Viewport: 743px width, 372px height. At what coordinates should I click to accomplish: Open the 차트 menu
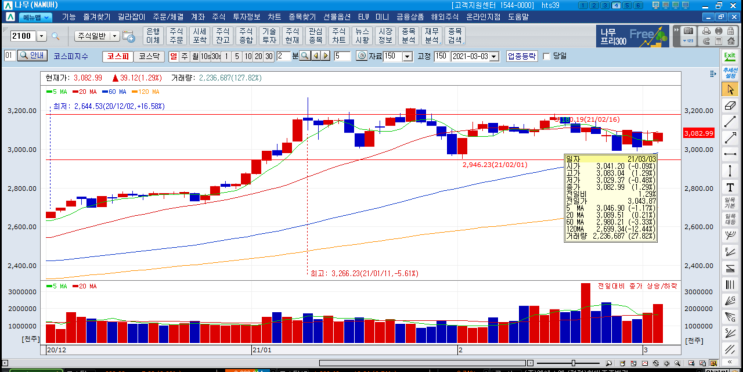[274, 17]
